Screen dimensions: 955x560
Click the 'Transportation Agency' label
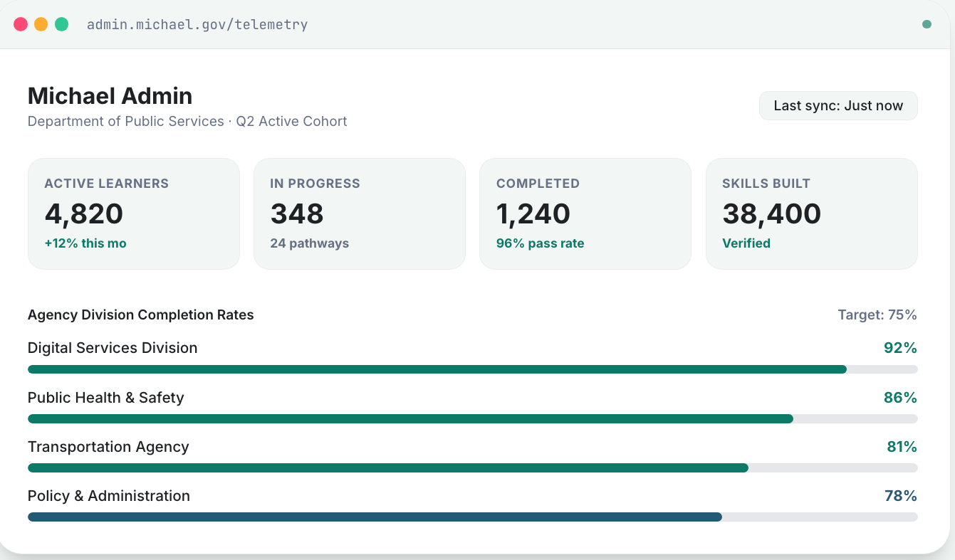(x=108, y=447)
